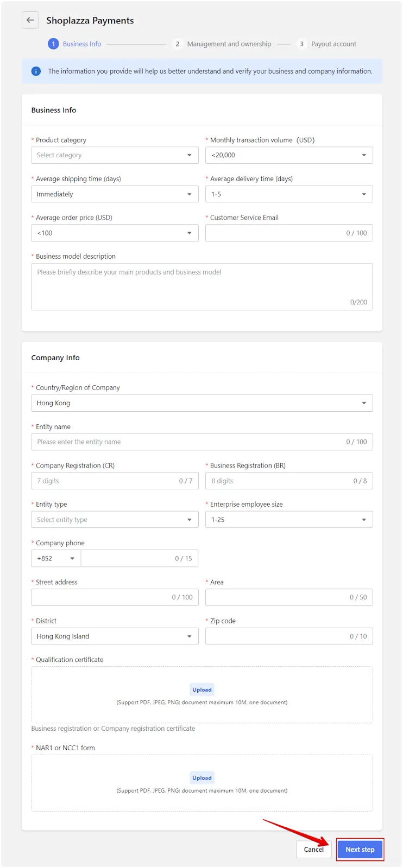Open Average shipping time dropdown
Screen dimensions: 403x868
coord(115,194)
